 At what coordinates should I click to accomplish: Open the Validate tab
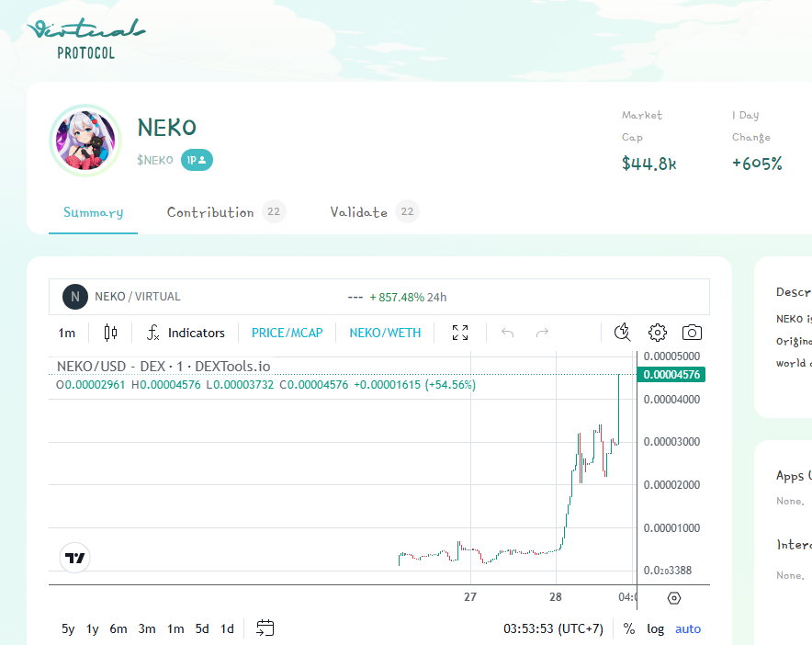(x=359, y=212)
